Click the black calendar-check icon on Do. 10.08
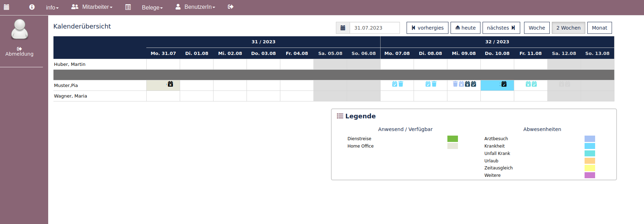 point(504,84)
